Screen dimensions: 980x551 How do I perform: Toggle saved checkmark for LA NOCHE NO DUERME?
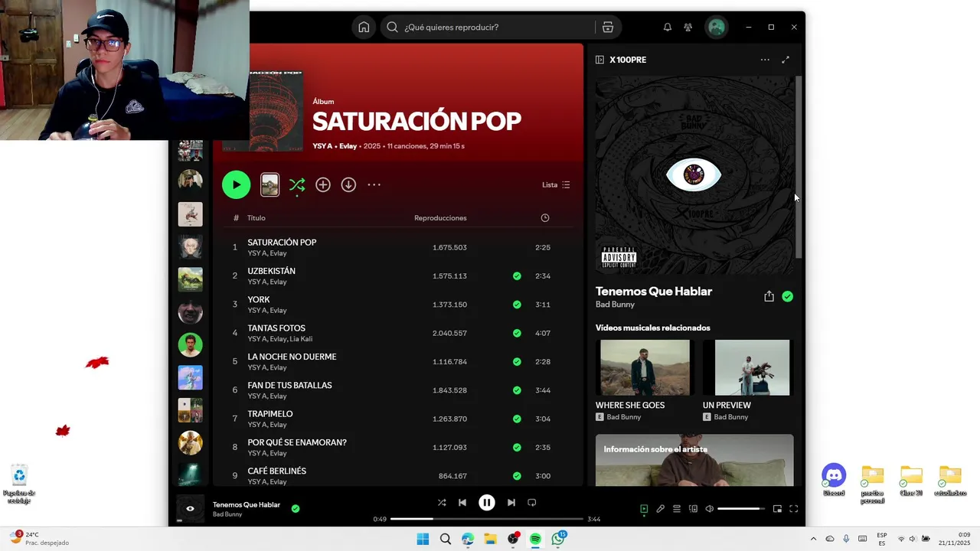(x=517, y=361)
